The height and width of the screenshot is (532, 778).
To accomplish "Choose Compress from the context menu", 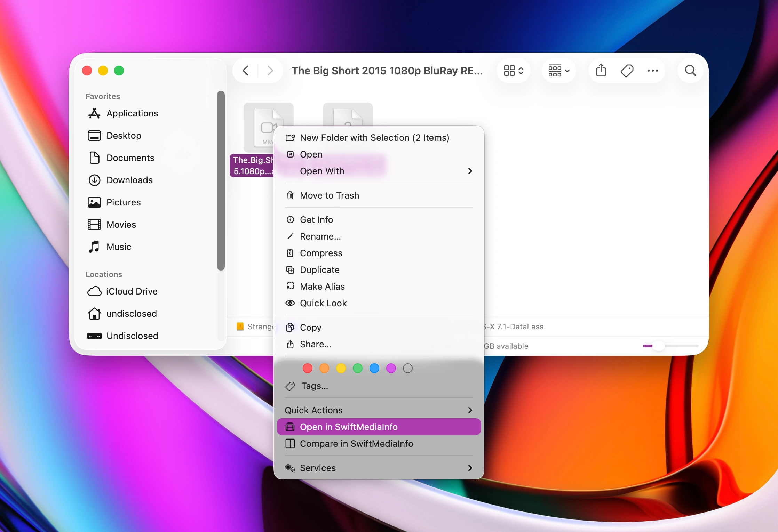I will click(x=379, y=253).
